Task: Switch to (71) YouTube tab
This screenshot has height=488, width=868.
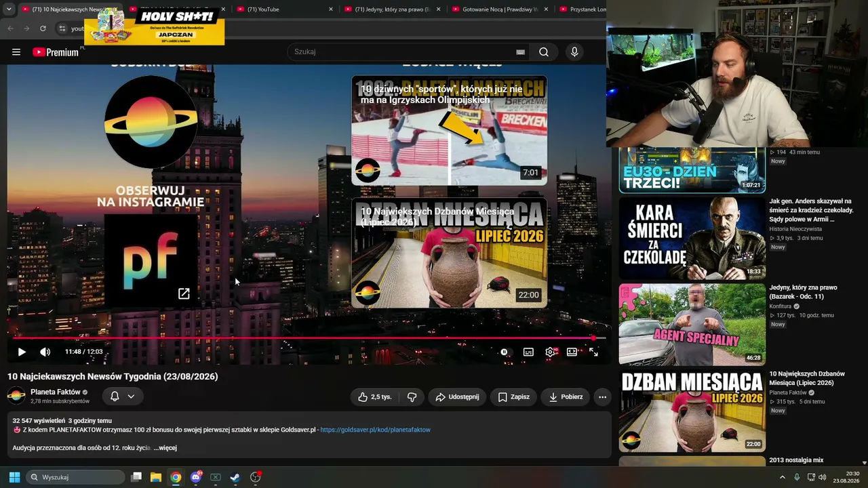Action: point(281,9)
